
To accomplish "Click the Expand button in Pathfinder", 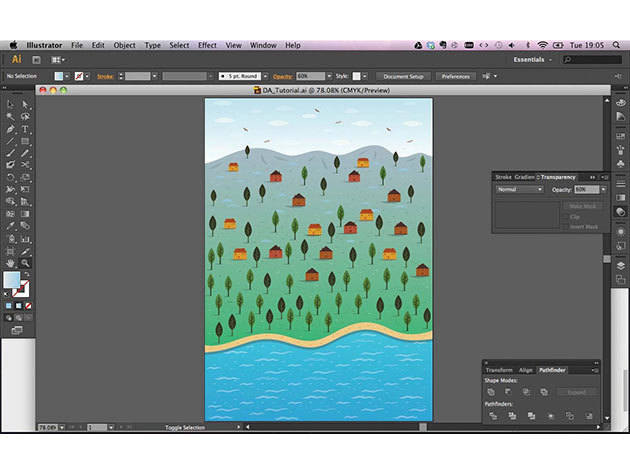I will point(577,392).
